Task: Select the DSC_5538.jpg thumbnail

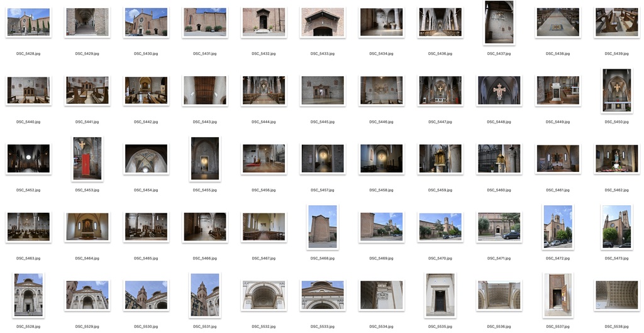Action: (x=616, y=295)
